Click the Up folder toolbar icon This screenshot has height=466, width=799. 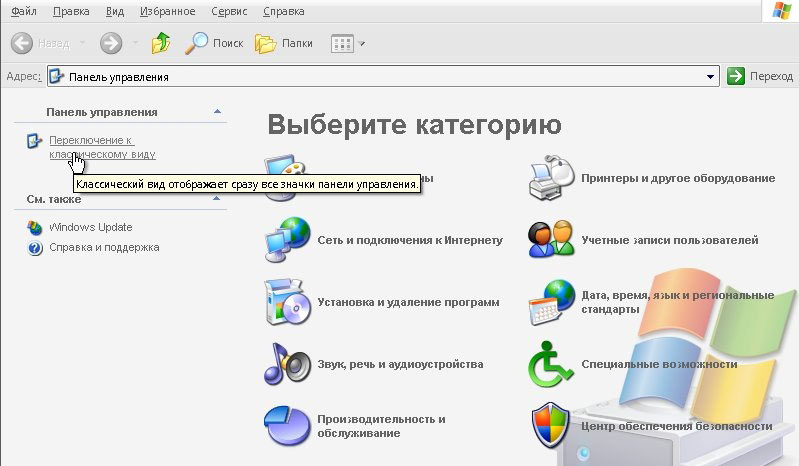(x=160, y=43)
